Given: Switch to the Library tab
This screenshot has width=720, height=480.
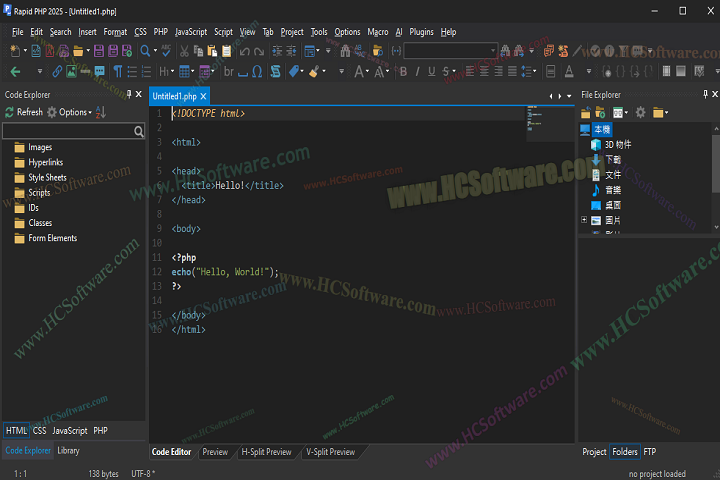Looking at the screenshot, I should [68, 451].
